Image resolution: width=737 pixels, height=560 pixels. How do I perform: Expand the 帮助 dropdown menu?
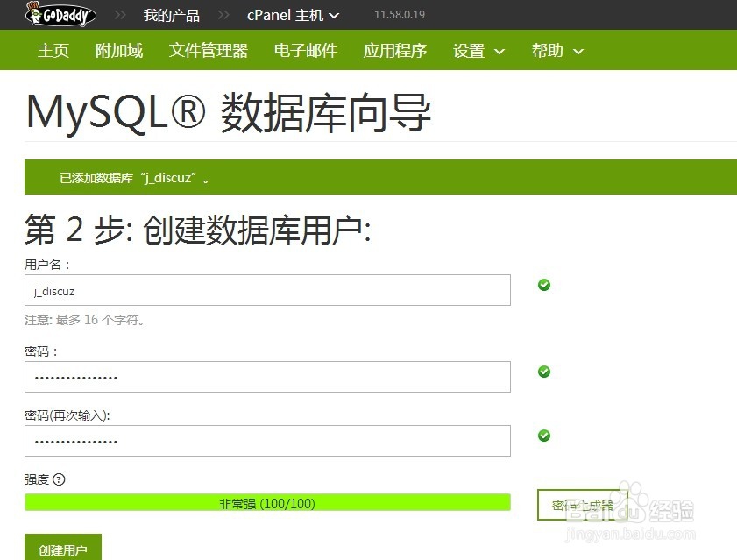coord(557,51)
